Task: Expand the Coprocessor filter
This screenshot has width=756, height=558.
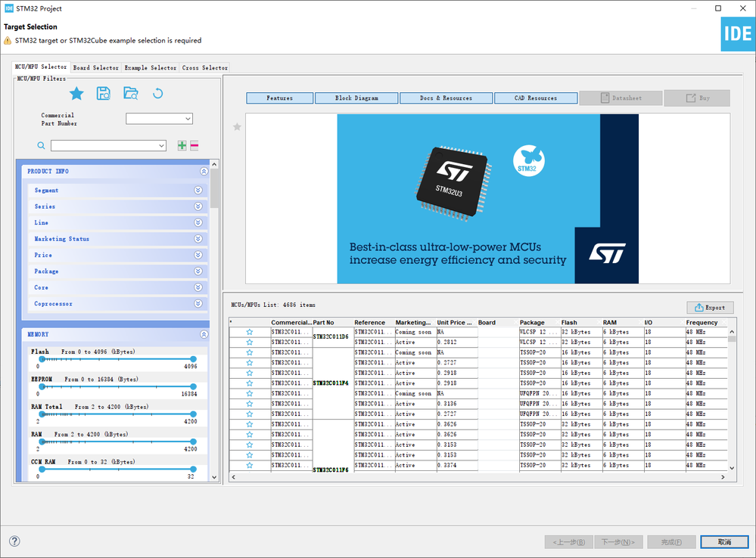Action: click(198, 304)
